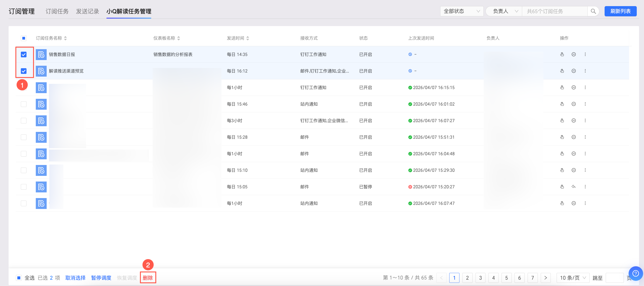Send now for task sent 16:04:48
This screenshot has height=286, width=644.
coord(562,153)
